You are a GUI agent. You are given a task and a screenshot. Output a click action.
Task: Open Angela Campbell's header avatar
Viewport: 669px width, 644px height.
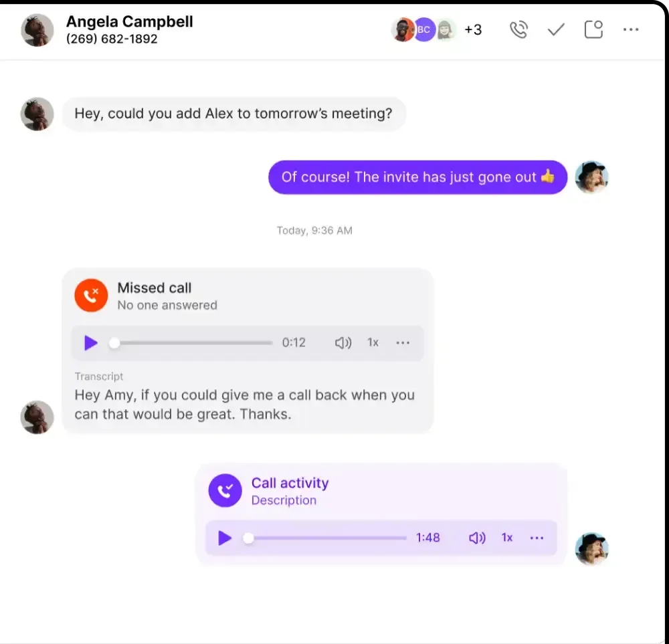tap(37, 30)
